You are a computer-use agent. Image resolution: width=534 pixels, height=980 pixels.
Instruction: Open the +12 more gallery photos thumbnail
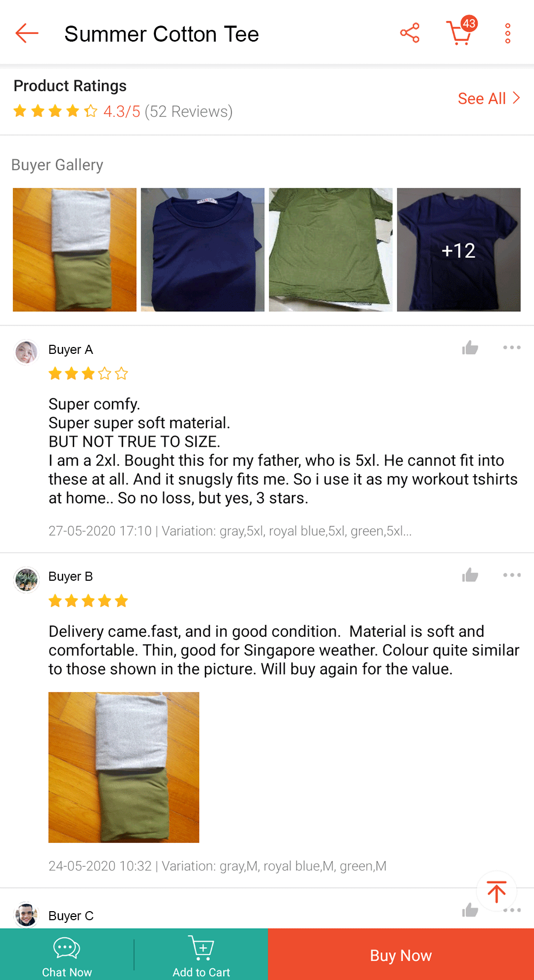click(459, 250)
